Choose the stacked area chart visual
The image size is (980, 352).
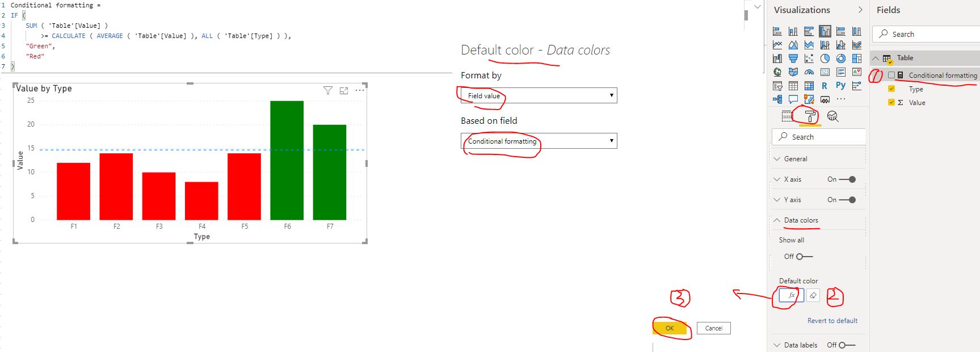[x=809, y=45]
